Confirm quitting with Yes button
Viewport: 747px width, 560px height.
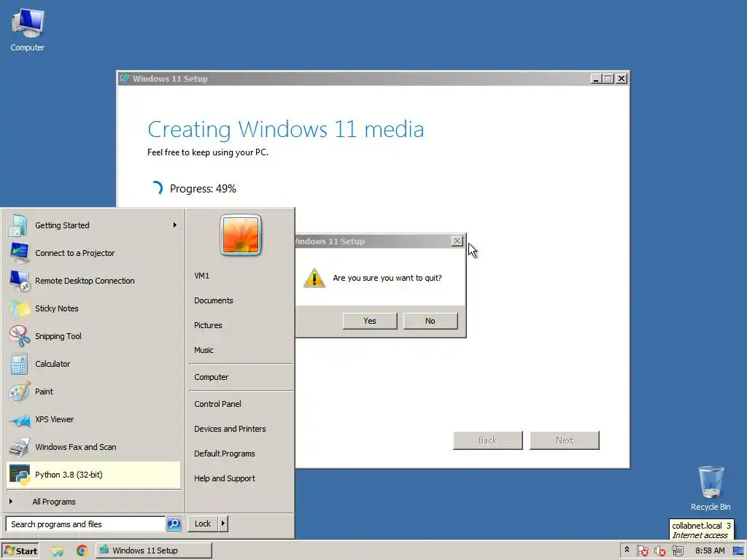point(370,321)
